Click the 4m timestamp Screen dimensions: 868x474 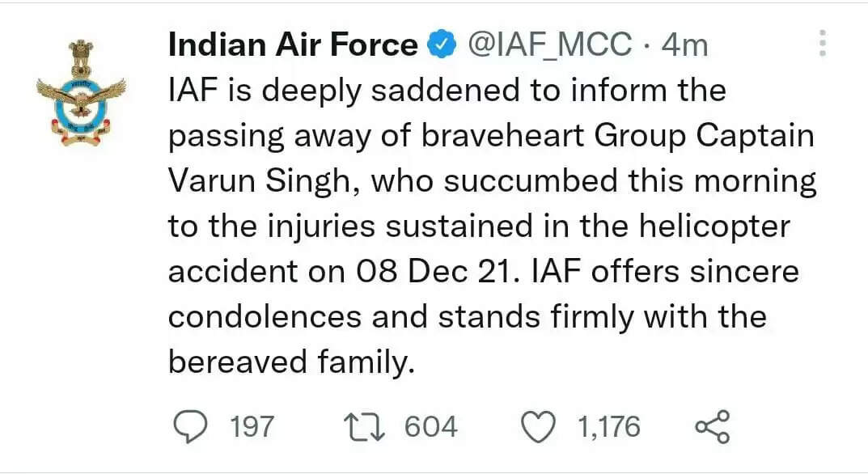coord(685,44)
